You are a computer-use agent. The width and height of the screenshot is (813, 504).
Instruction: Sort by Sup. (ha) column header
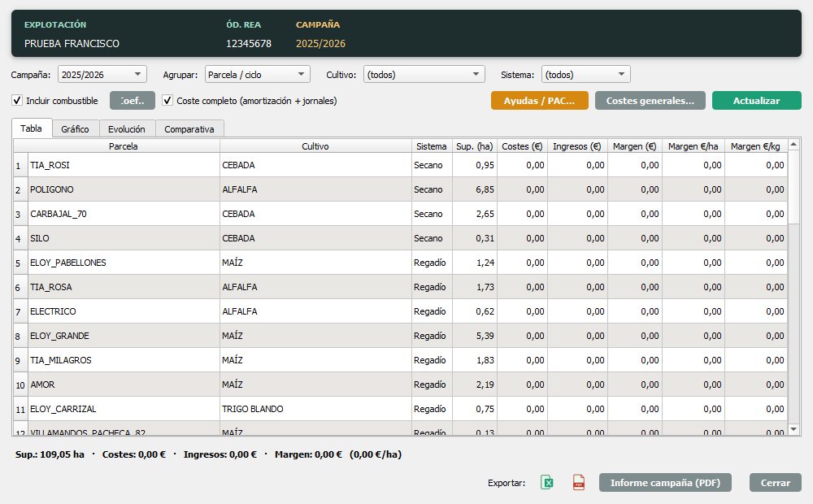click(475, 146)
